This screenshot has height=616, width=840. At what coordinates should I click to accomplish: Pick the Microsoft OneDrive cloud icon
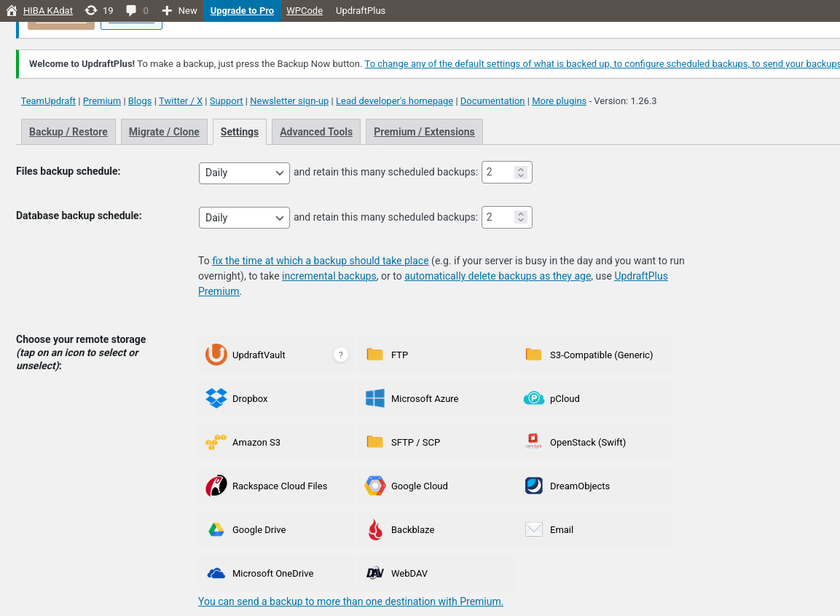pyautogui.click(x=216, y=573)
